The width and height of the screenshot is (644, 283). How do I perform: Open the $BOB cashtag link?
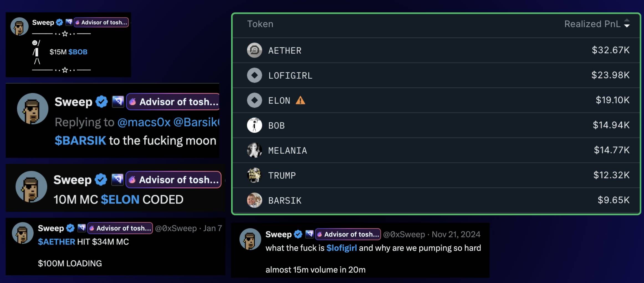point(78,52)
